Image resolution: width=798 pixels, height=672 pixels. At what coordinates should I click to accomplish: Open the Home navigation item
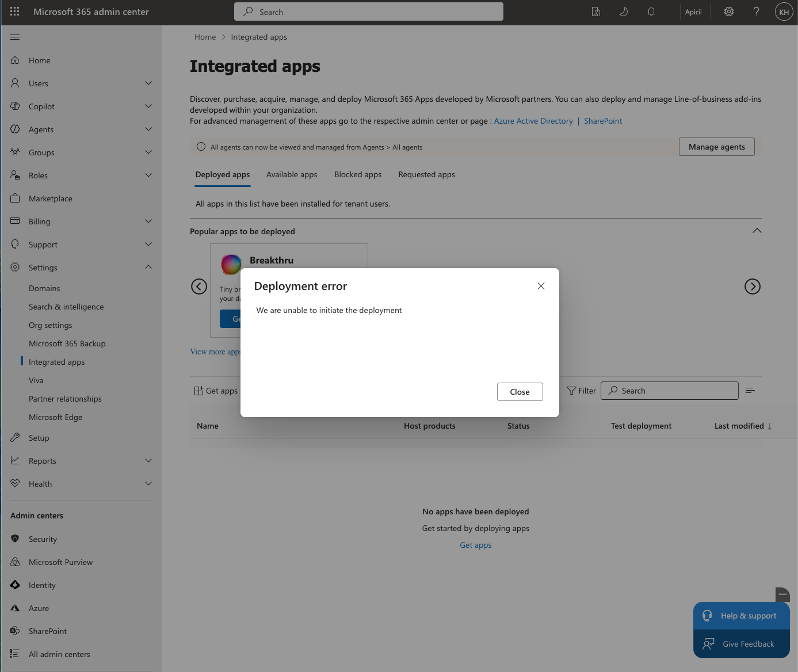pyautogui.click(x=82, y=60)
